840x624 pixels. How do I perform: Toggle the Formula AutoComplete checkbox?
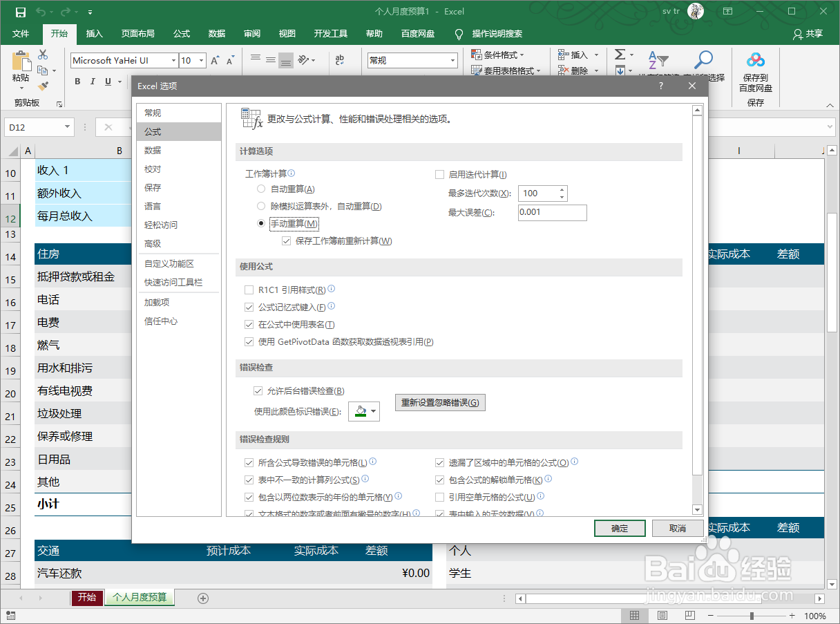[x=249, y=307]
